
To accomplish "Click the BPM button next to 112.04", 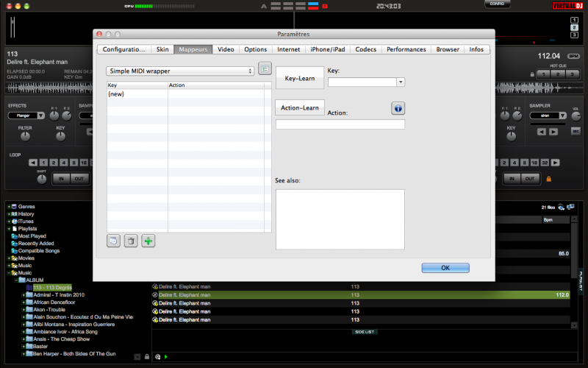I will pyautogui.click(x=573, y=57).
